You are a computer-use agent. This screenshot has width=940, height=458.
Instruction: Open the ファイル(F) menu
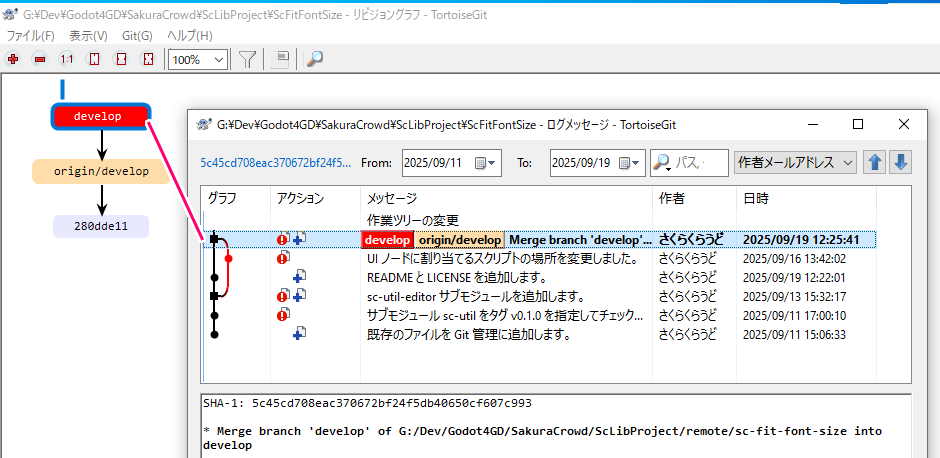tap(31, 35)
